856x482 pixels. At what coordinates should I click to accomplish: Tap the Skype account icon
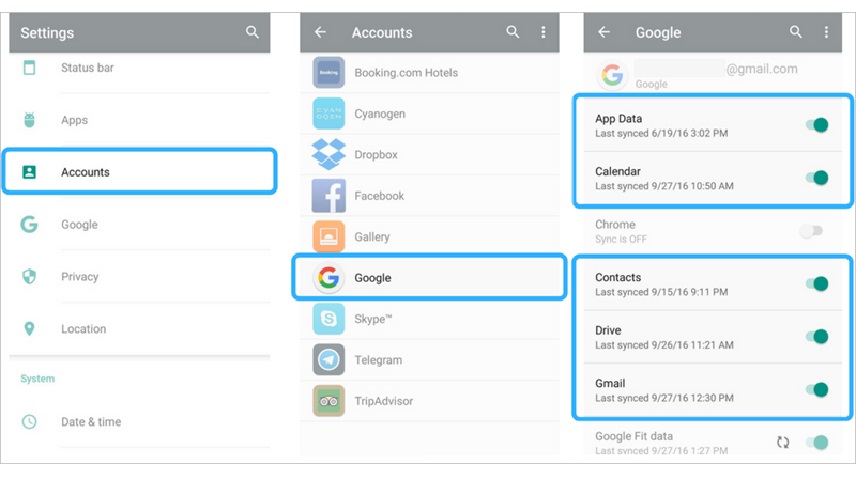[x=329, y=319]
